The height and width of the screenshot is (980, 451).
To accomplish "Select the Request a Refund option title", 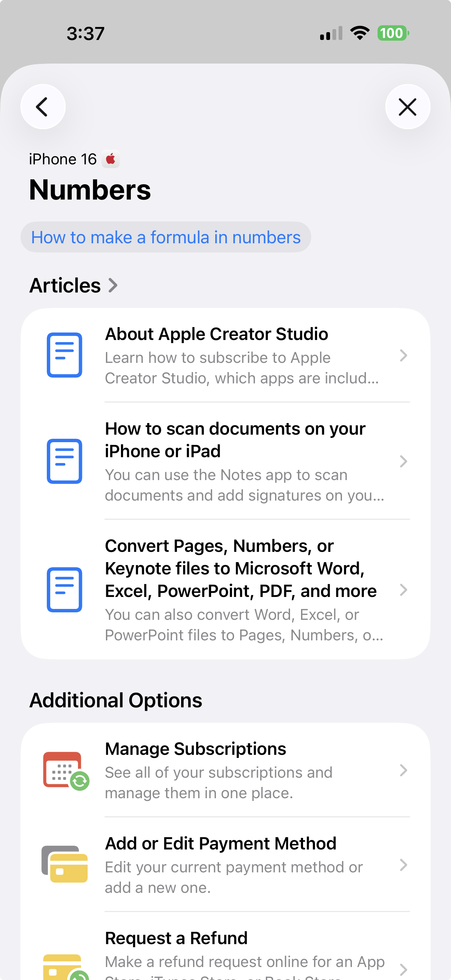I will pos(176,938).
